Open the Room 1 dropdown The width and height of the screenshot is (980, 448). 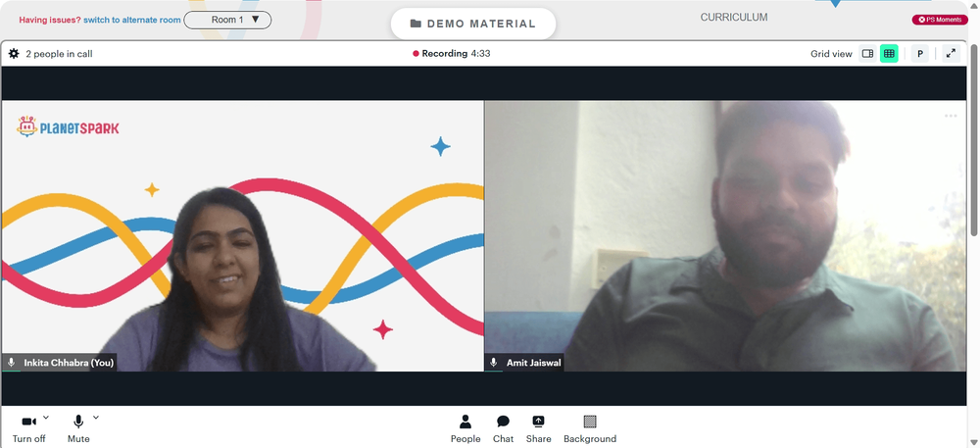[x=227, y=20]
